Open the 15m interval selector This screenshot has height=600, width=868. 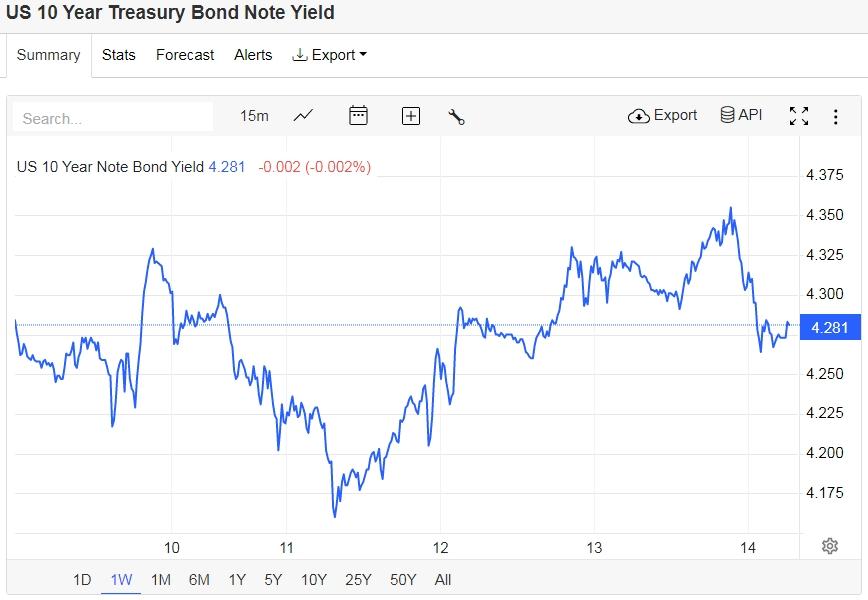254,116
